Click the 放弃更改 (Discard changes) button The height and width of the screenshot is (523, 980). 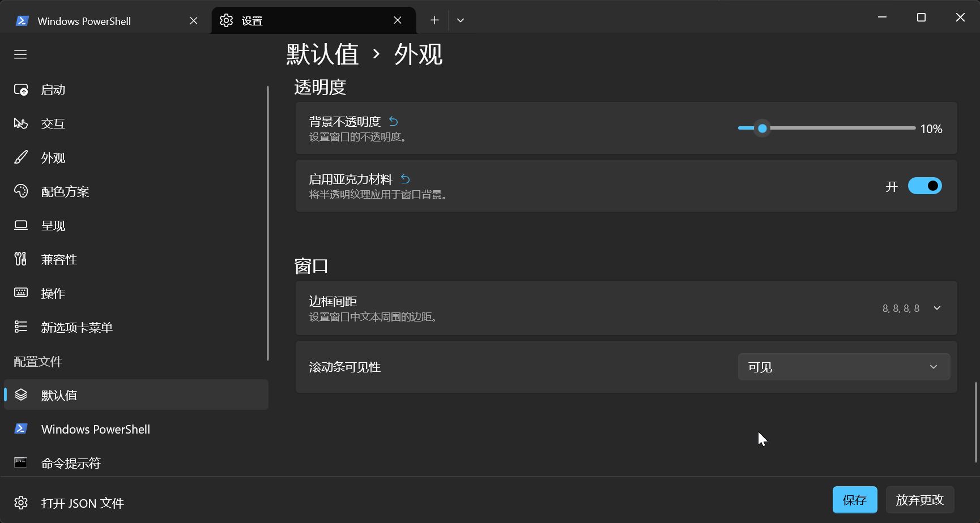coord(919,500)
